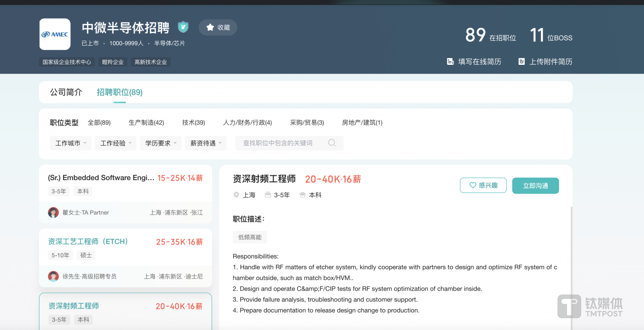This screenshot has width=644, height=330.
Task: Select the 全部(89) job type filter
Action: coord(99,123)
